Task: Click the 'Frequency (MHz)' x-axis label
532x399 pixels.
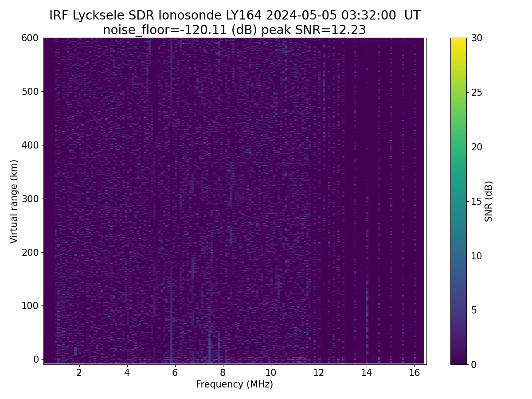Action: (235, 384)
